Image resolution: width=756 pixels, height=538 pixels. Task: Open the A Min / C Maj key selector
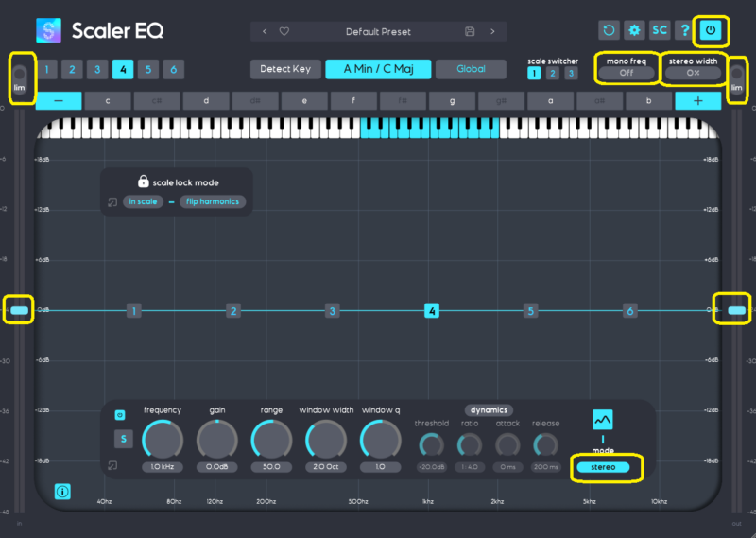tap(378, 69)
